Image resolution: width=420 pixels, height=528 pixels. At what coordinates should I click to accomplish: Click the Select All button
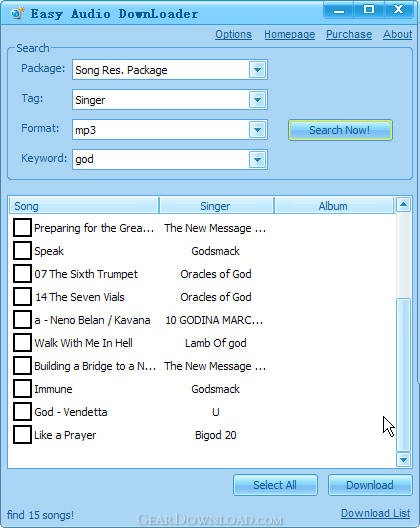tap(275, 485)
